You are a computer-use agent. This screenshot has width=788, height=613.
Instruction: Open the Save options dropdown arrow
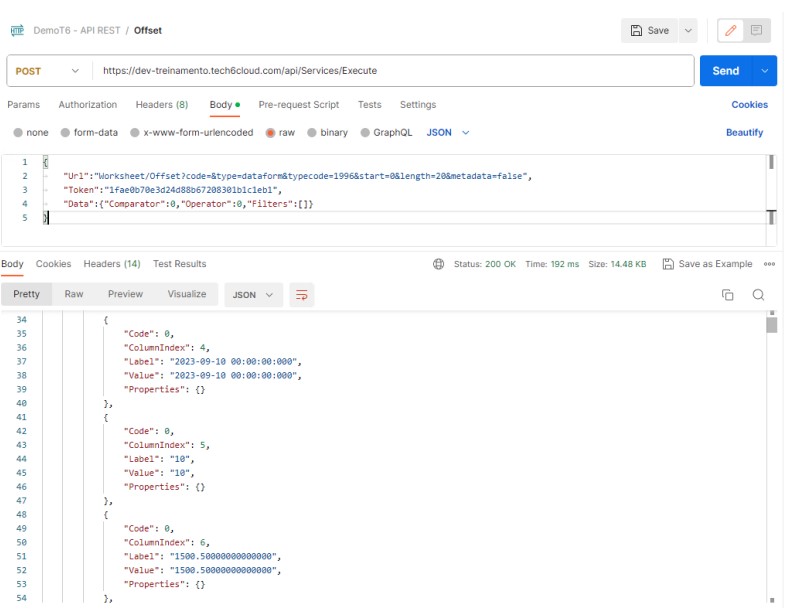[x=688, y=31]
